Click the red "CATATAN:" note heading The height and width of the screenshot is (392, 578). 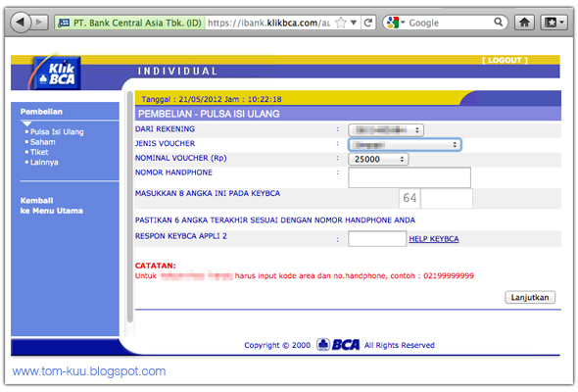pyautogui.click(x=155, y=266)
